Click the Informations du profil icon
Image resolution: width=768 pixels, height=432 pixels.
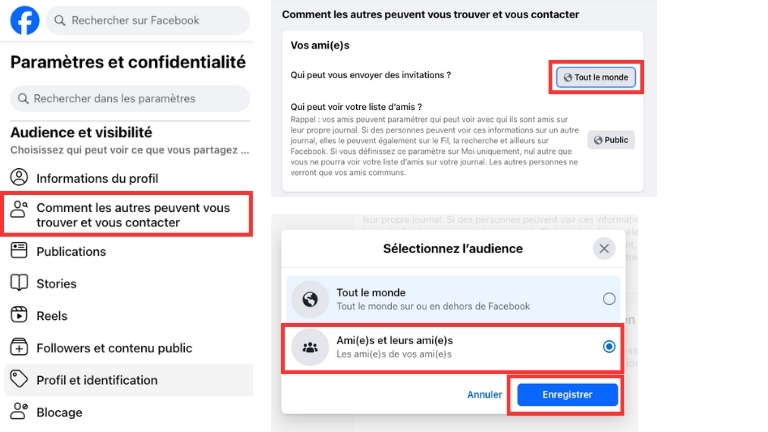pos(19,178)
